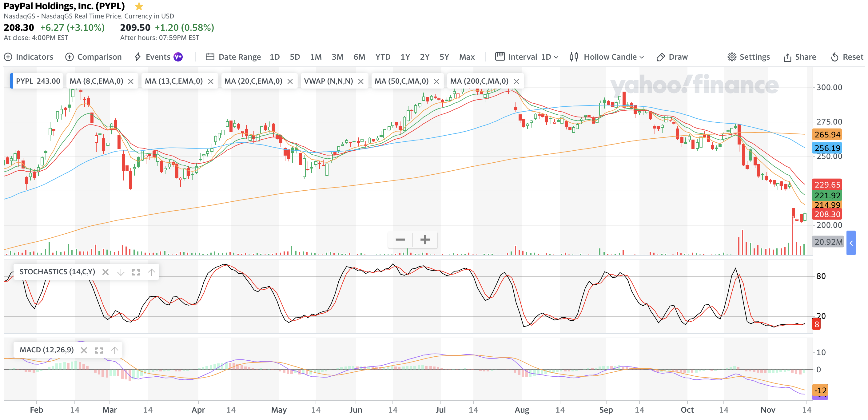Select the 6M date range
This screenshot has height=420, width=868.
(x=359, y=57)
